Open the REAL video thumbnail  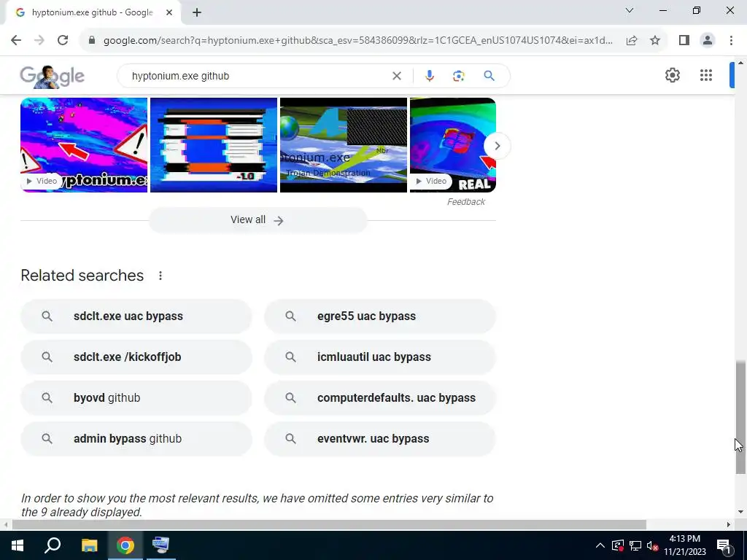[453, 145]
